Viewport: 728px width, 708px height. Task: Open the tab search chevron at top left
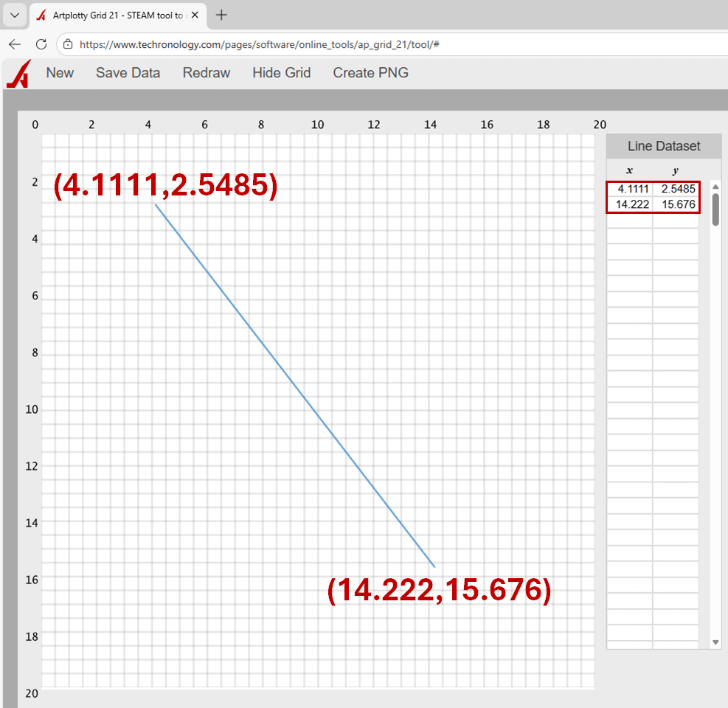pyautogui.click(x=15, y=14)
